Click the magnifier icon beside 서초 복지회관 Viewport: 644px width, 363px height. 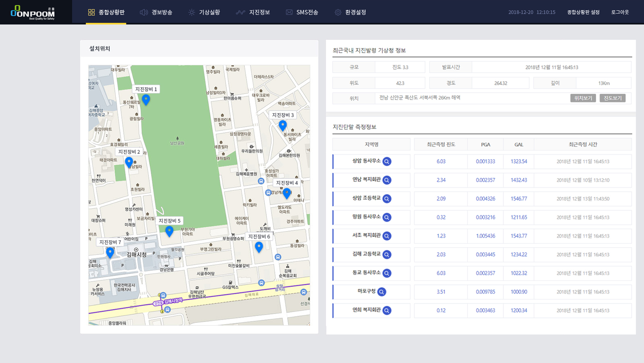(x=387, y=236)
